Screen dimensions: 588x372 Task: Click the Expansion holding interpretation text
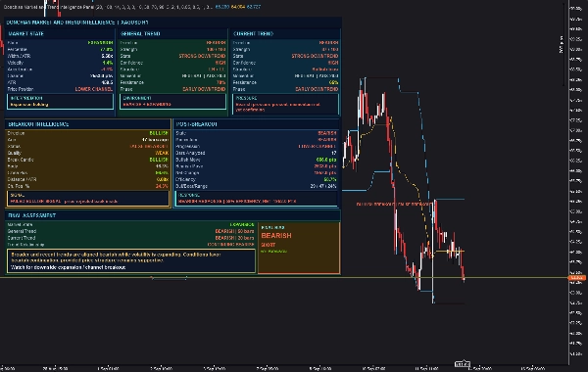tap(29, 105)
